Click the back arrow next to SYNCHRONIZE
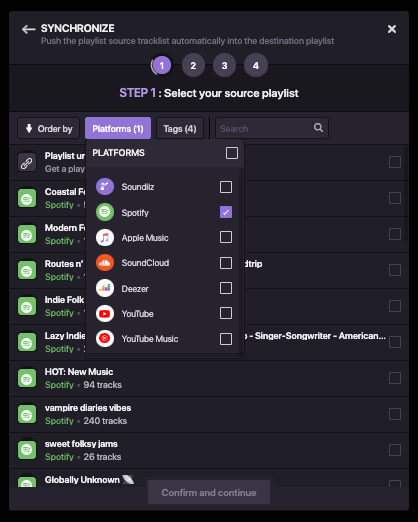The image size is (418, 522). pyautogui.click(x=29, y=29)
